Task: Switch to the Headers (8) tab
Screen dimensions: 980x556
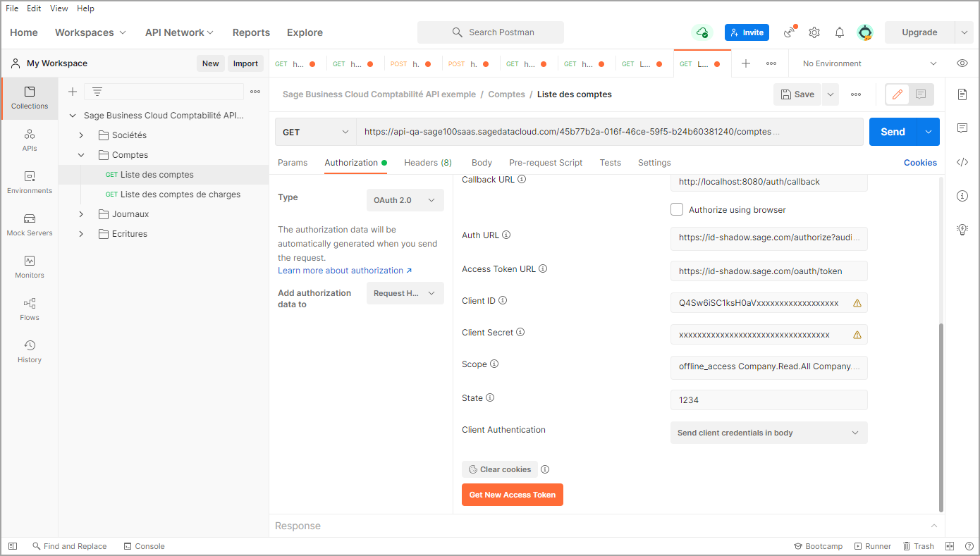Action: tap(428, 163)
